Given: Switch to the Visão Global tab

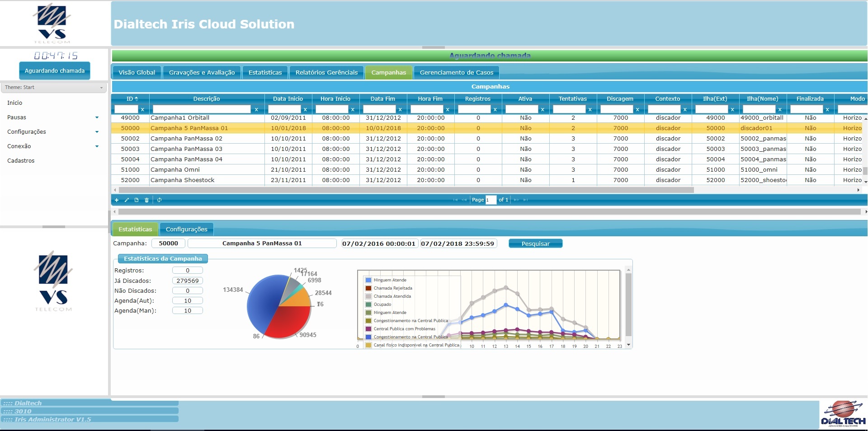Looking at the screenshot, I should (137, 72).
